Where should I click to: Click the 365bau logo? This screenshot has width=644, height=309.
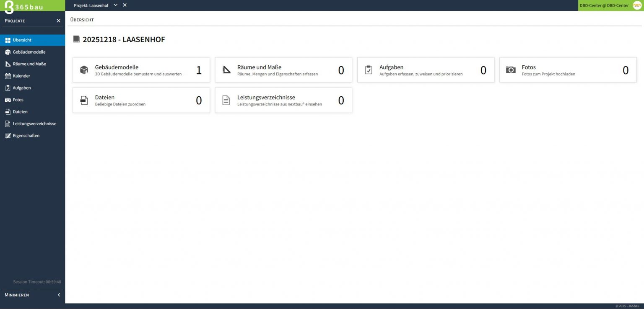click(24, 7)
